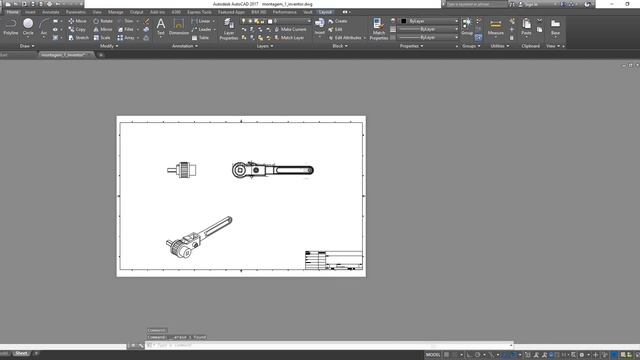The width and height of the screenshot is (640, 360).
Task: Open the Home ribbon tab
Action: coord(12,12)
